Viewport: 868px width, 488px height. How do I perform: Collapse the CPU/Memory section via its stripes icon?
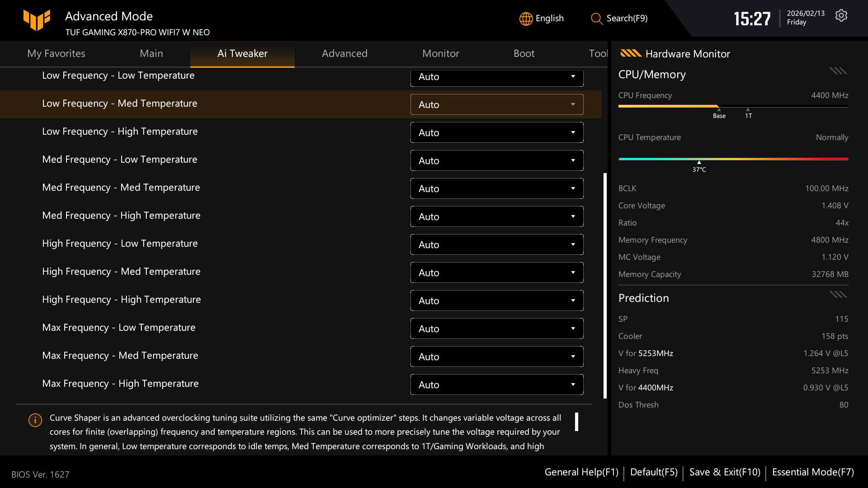pyautogui.click(x=838, y=70)
